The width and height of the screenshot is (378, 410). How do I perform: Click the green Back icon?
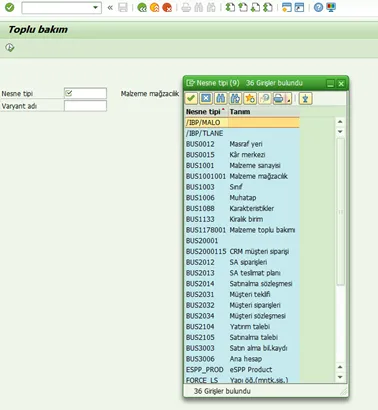tap(142, 7)
